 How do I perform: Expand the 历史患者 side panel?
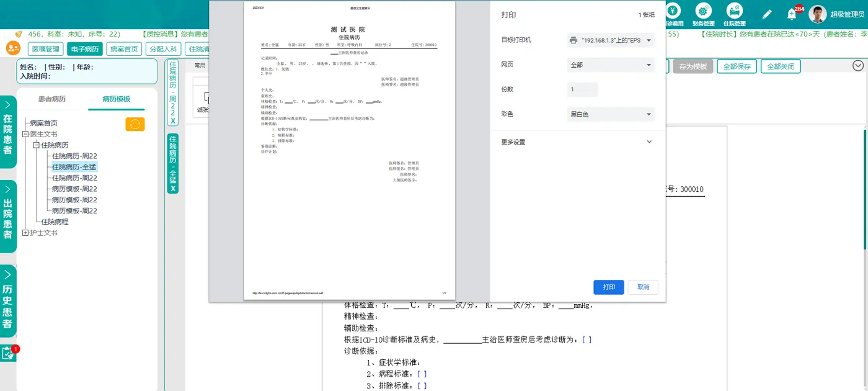tap(7, 302)
